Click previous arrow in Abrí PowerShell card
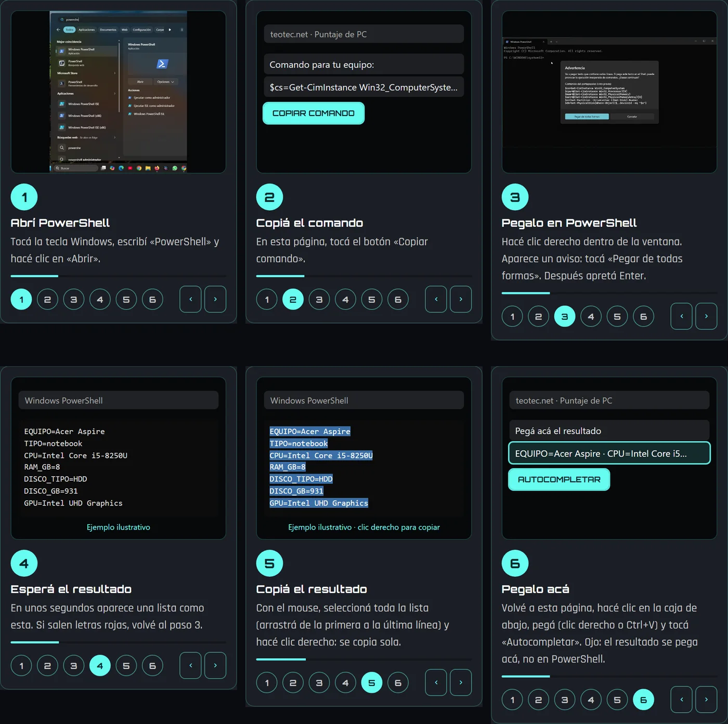Image resolution: width=728 pixels, height=724 pixels. [190, 299]
